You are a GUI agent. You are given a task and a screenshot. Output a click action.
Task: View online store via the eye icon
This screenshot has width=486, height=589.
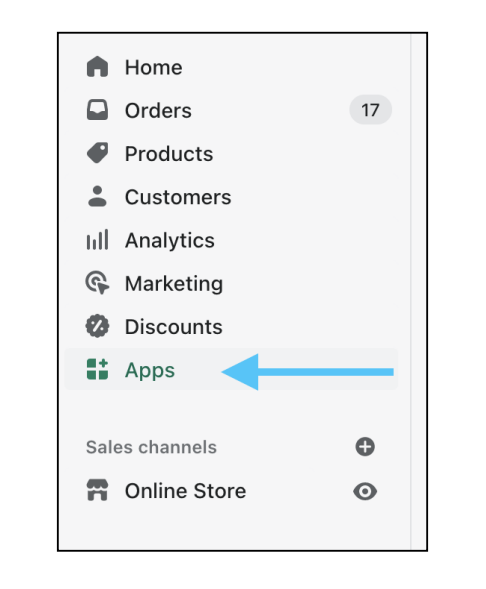[x=365, y=491]
